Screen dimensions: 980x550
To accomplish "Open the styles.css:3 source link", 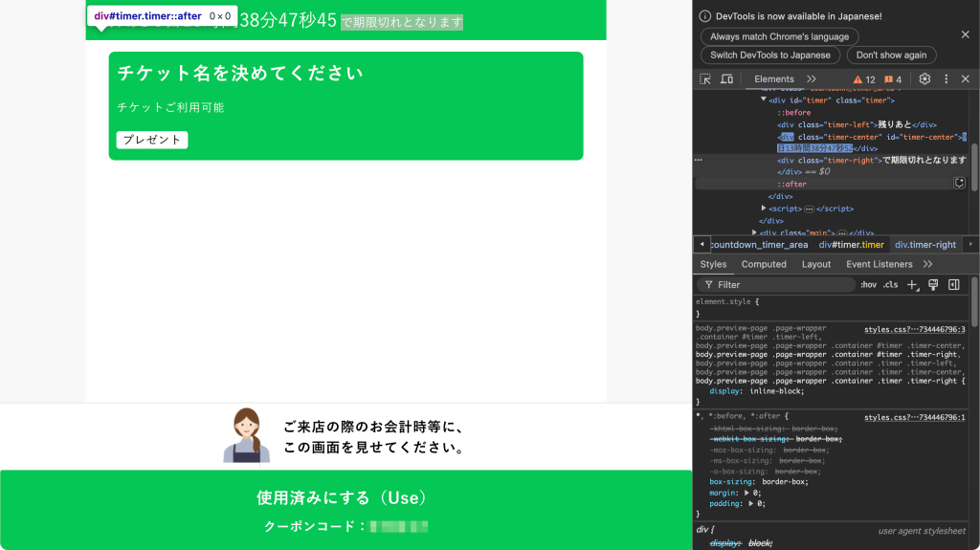I will point(914,329).
